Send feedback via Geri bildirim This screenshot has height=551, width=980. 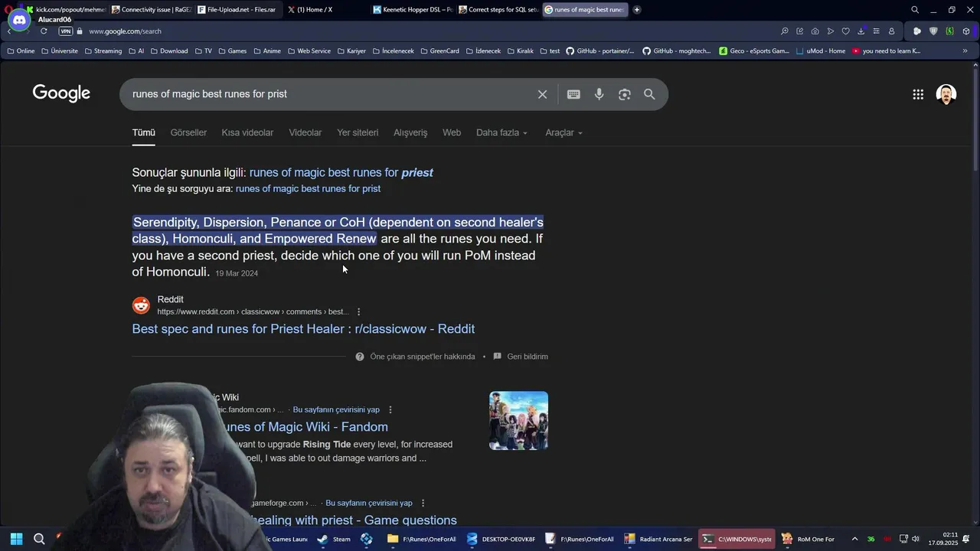pos(527,357)
